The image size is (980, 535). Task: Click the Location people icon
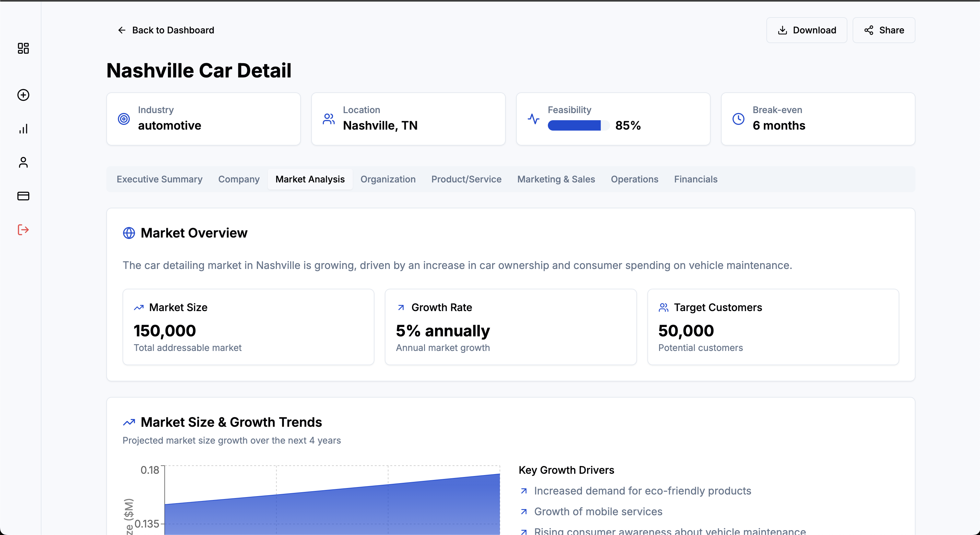pyautogui.click(x=329, y=119)
